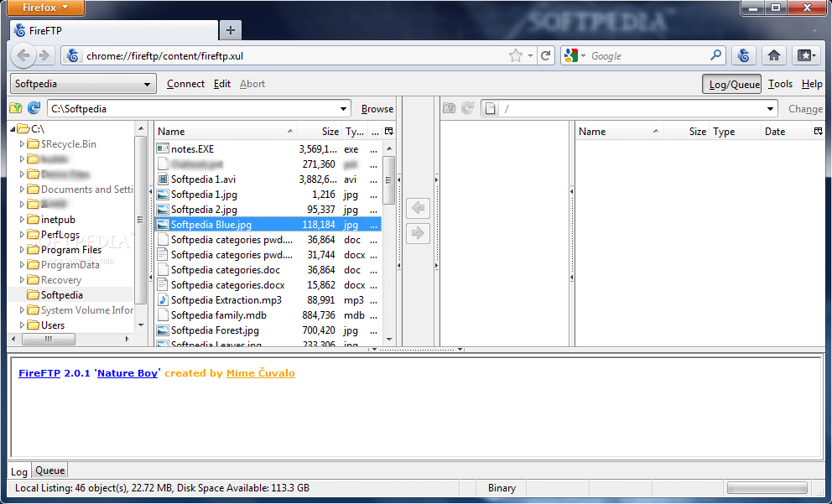Click the Browse button

(x=377, y=109)
